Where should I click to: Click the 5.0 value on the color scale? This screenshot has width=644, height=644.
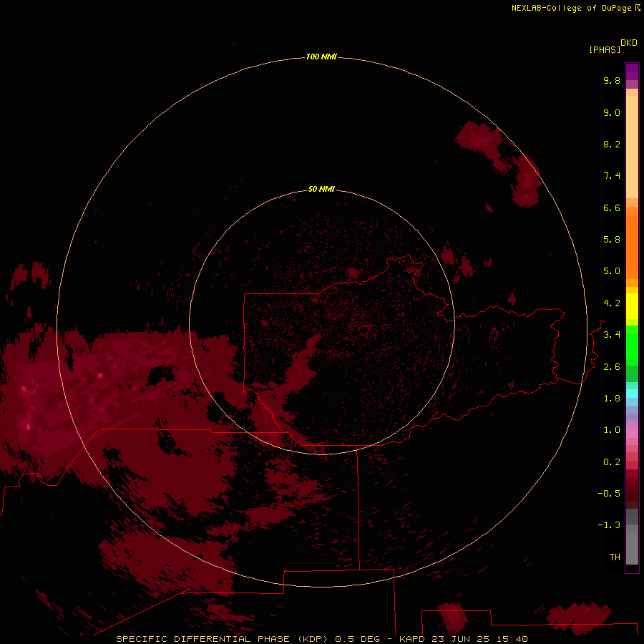tap(612, 271)
